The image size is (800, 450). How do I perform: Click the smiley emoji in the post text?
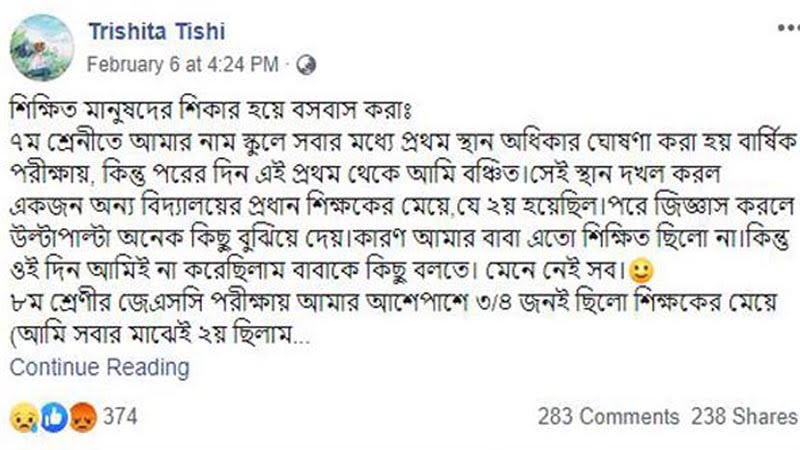click(x=641, y=271)
